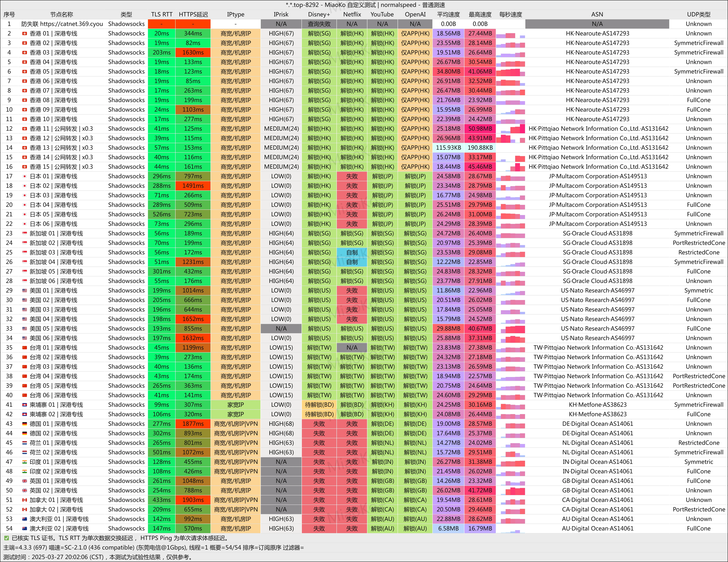Screen dimensions: 728x562
Task: Click the 50.98MB max speed cell
Action: tap(480, 129)
